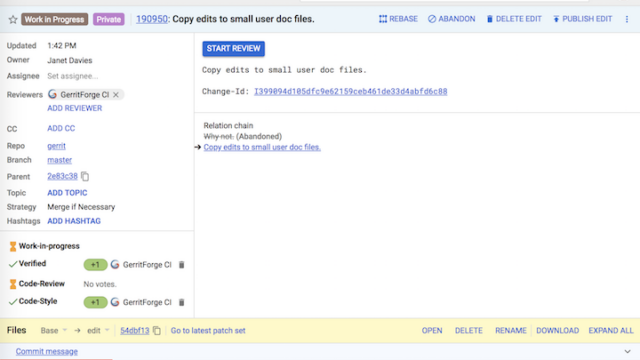Screen dimensions: 640x360
Task: Star this change with the star icon
Action: tap(13, 19)
